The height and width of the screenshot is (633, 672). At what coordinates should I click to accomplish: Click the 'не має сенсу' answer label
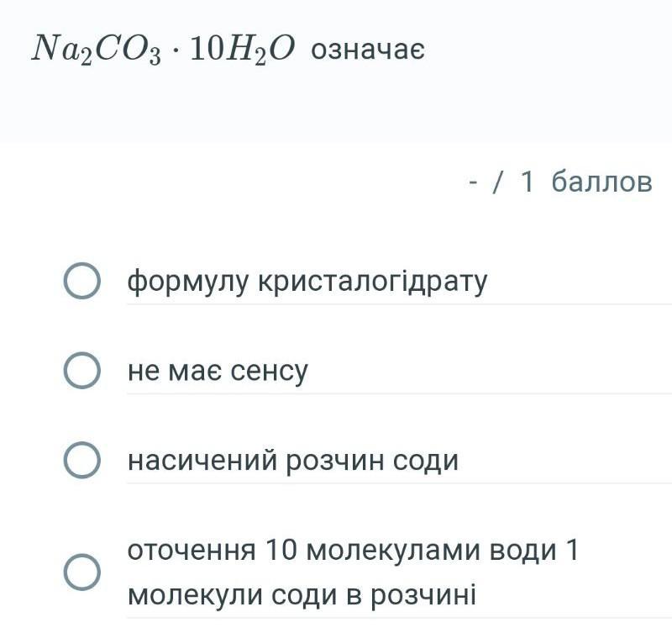[x=218, y=371]
